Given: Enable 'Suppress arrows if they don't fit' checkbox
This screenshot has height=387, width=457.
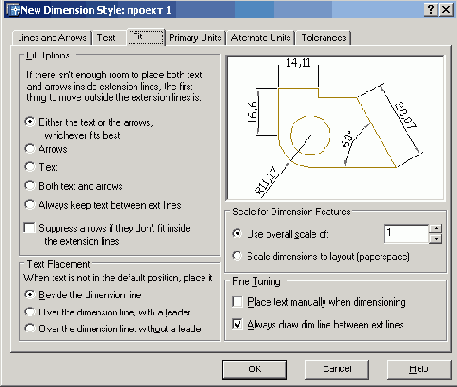Looking at the screenshot, I should 30,228.
